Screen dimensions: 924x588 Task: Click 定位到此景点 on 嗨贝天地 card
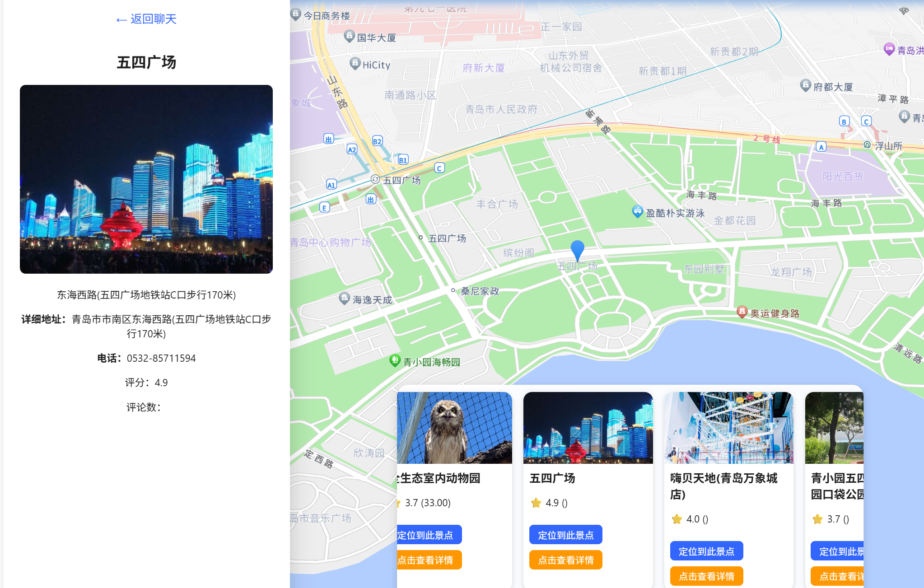click(x=706, y=551)
